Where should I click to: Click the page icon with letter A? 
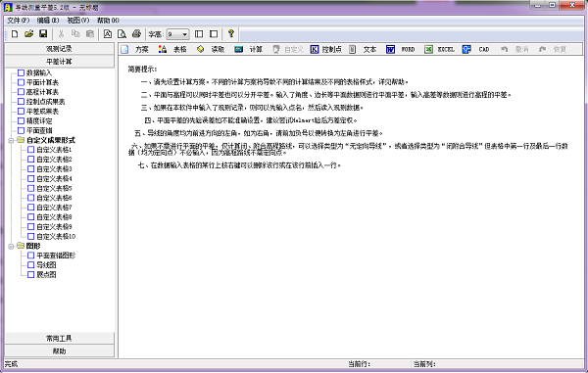(x=108, y=34)
